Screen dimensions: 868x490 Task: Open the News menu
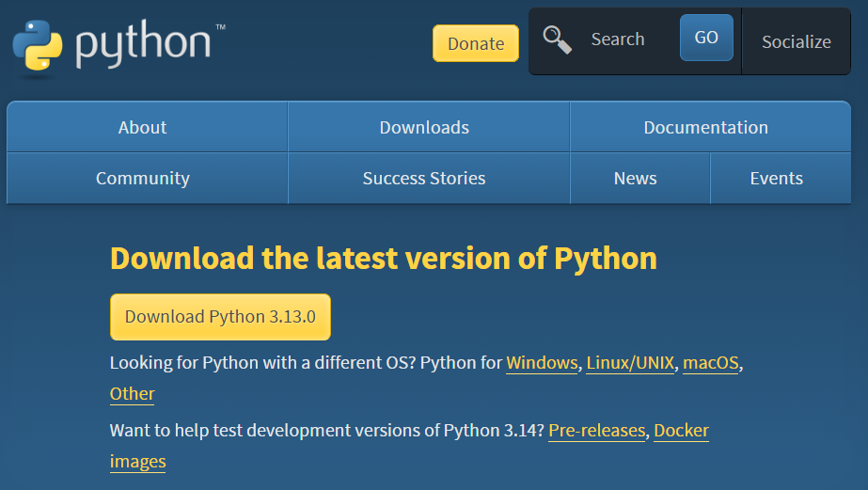(636, 178)
